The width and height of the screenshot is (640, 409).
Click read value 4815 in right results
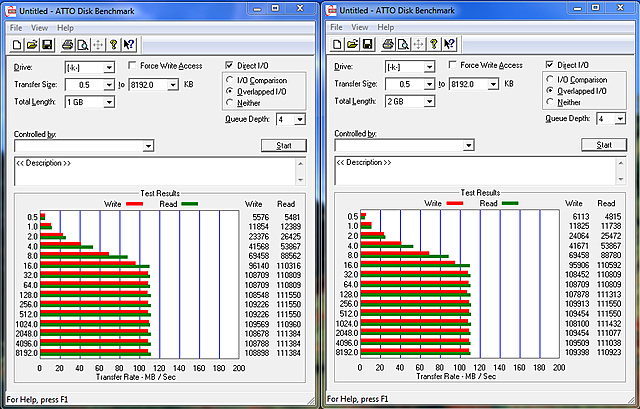click(x=612, y=216)
